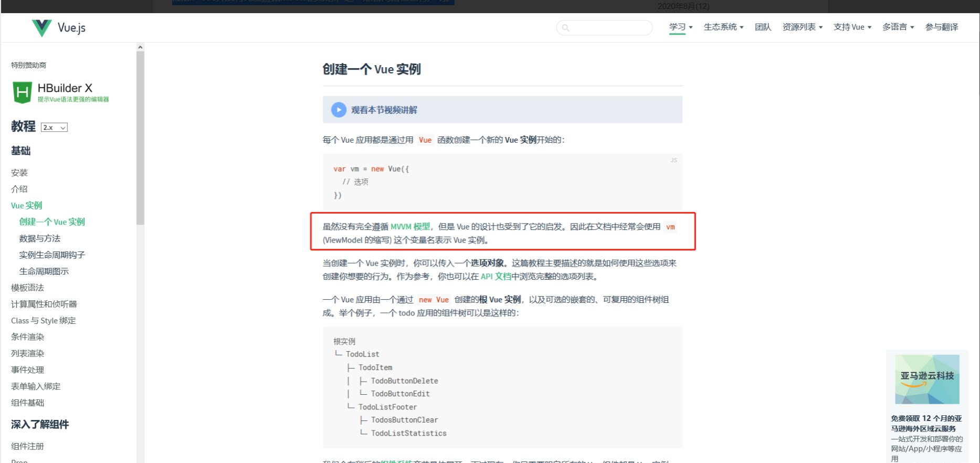Play the section video via play icon
The height and width of the screenshot is (463, 980).
click(339, 110)
